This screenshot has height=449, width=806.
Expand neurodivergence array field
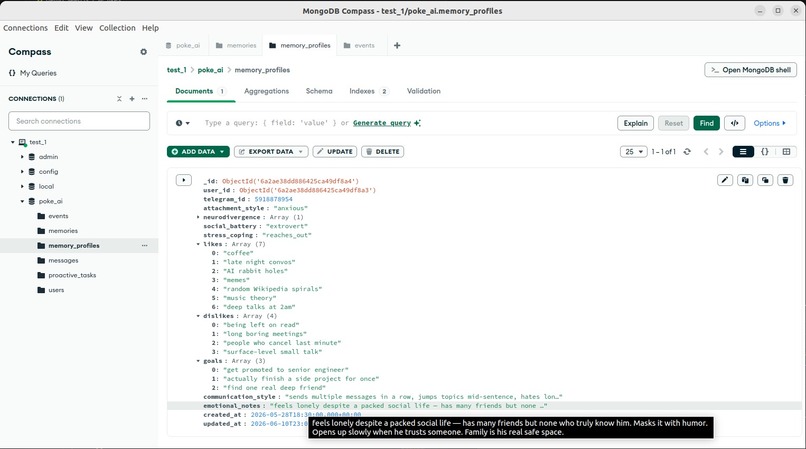(198, 218)
